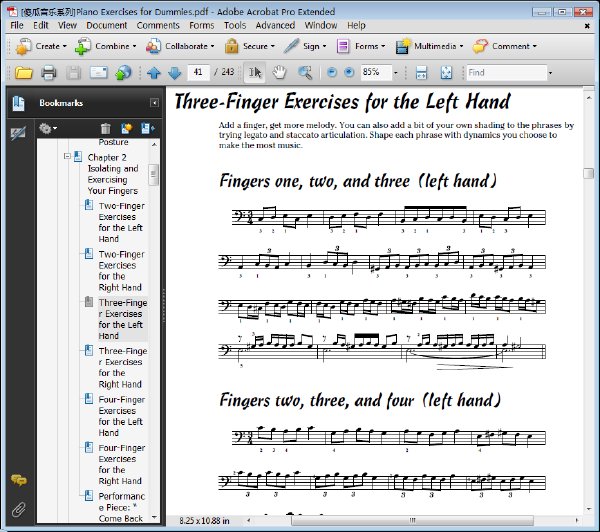Screen dimensions: 600x532
Task: Open the Attachments paperclip panel
Action: coord(18,509)
